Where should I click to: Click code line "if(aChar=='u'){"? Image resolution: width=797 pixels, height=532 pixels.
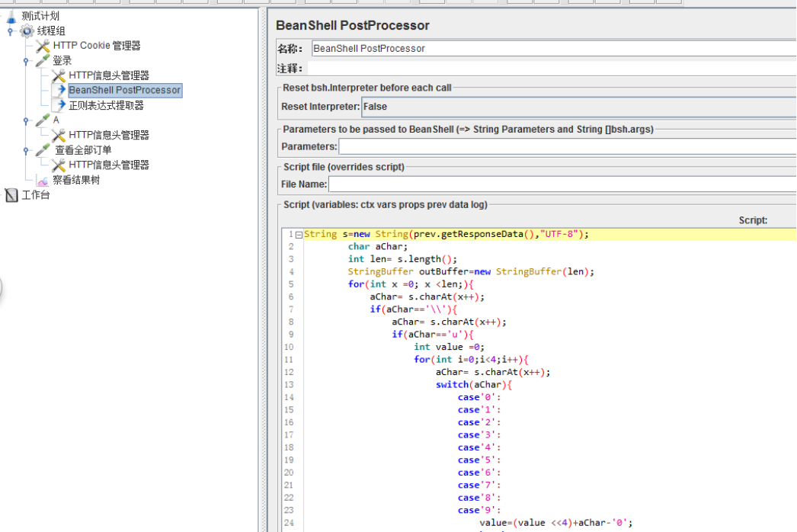tap(433, 335)
